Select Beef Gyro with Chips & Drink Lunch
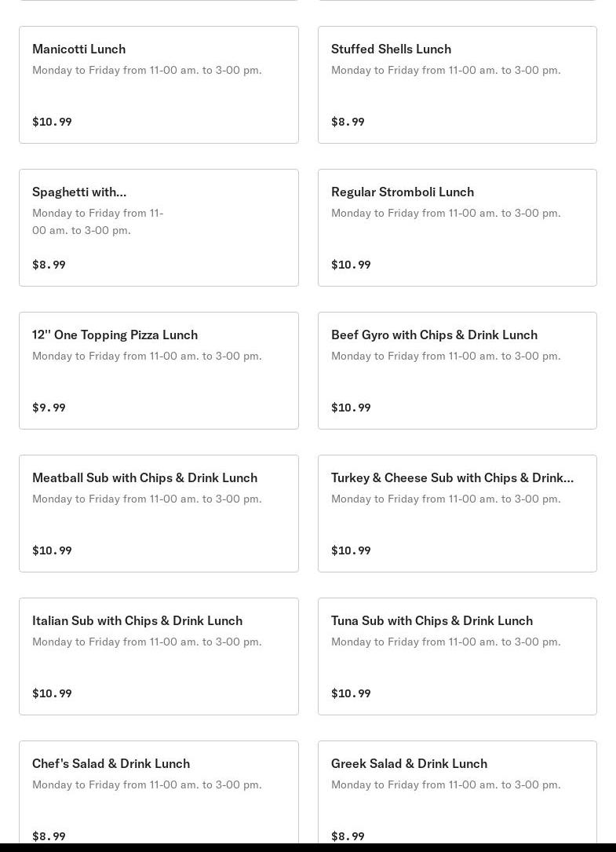The height and width of the screenshot is (852, 616). [x=434, y=335]
